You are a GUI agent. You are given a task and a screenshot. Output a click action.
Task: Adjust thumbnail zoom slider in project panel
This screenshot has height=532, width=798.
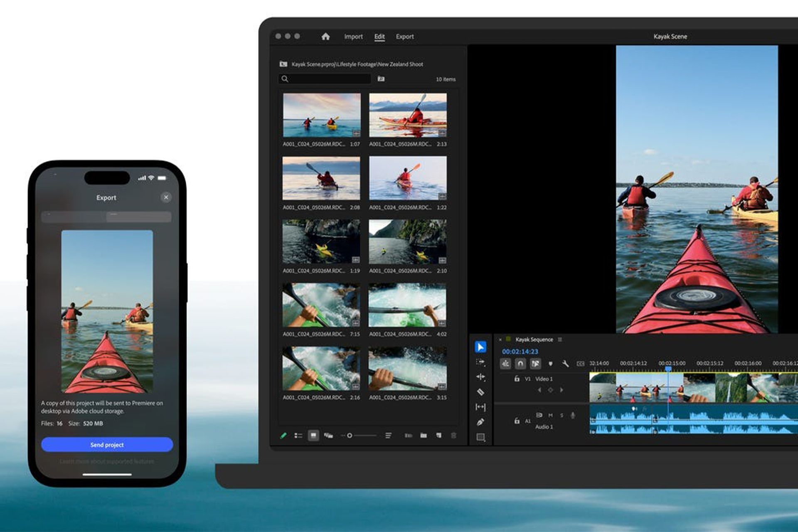pyautogui.click(x=350, y=436)
